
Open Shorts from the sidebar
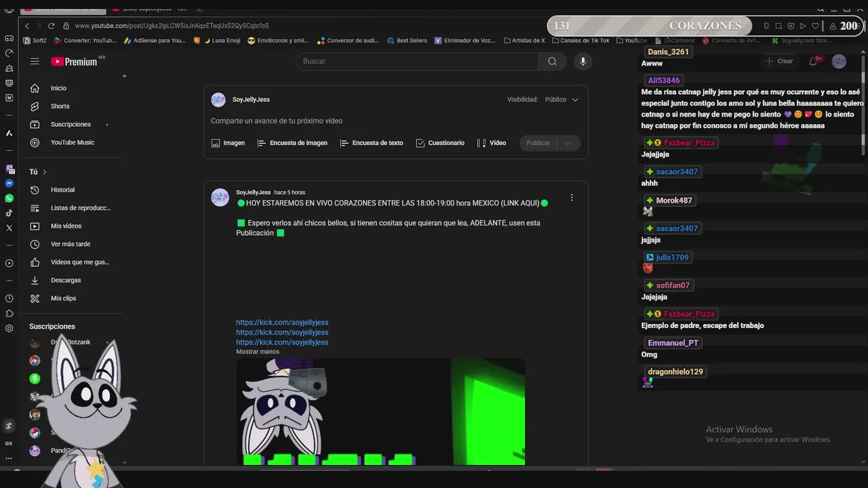click(60, 106)
